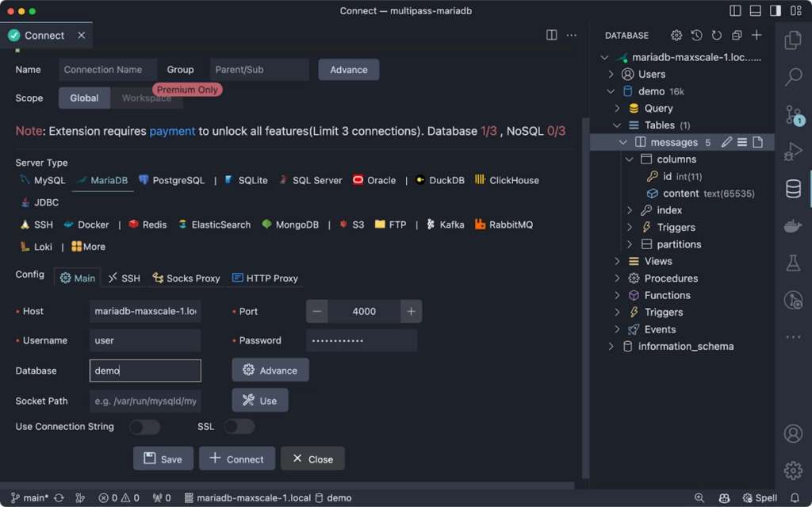The height and width of the screenshot is (507, 812).
Task: Select the Docker icon in the right activity bar
Action: [793, 225]
